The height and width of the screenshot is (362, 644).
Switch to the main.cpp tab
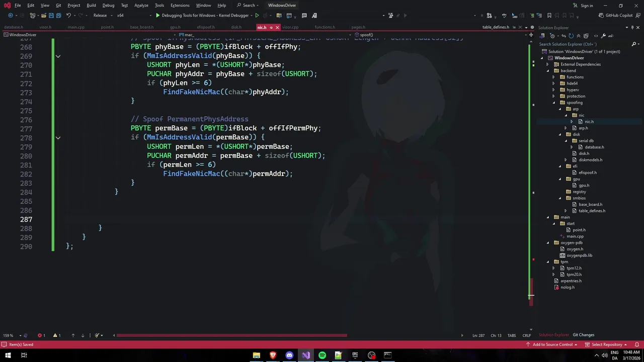click(76, 27)
